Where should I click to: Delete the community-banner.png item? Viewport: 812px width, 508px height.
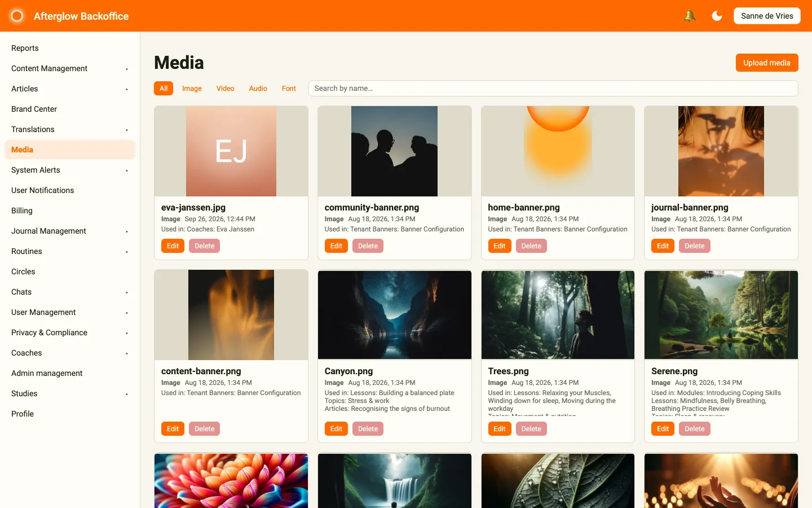tap(368, 246)
